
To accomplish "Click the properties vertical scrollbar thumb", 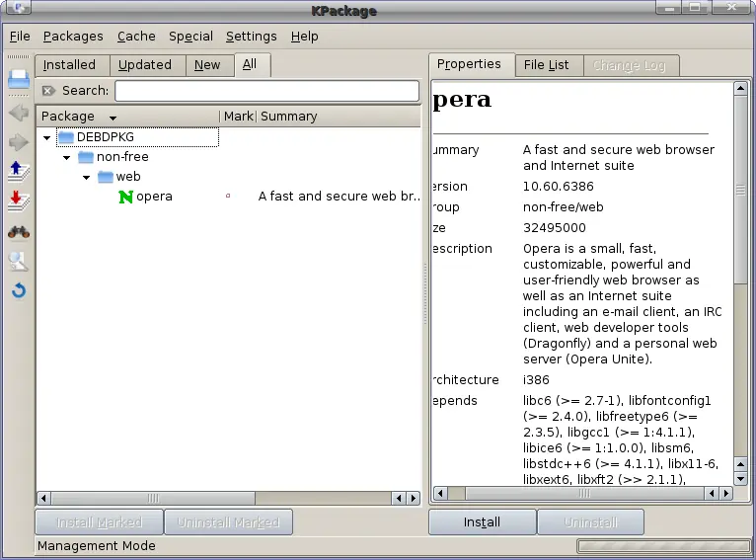I will pos(740,190).
